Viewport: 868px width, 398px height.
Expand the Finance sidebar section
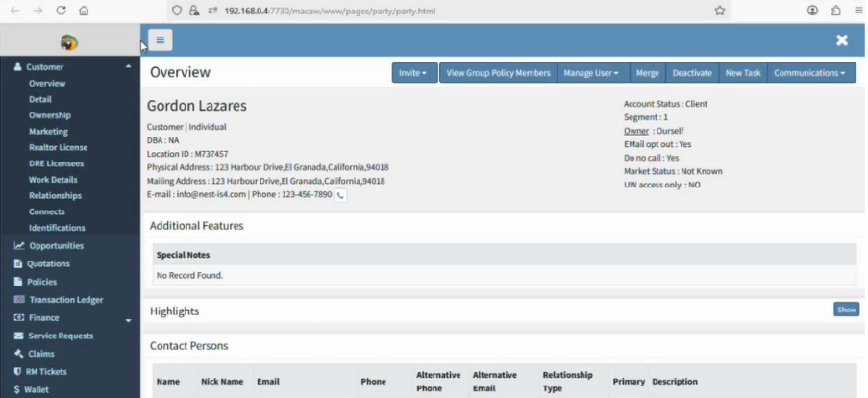(129, 319)
